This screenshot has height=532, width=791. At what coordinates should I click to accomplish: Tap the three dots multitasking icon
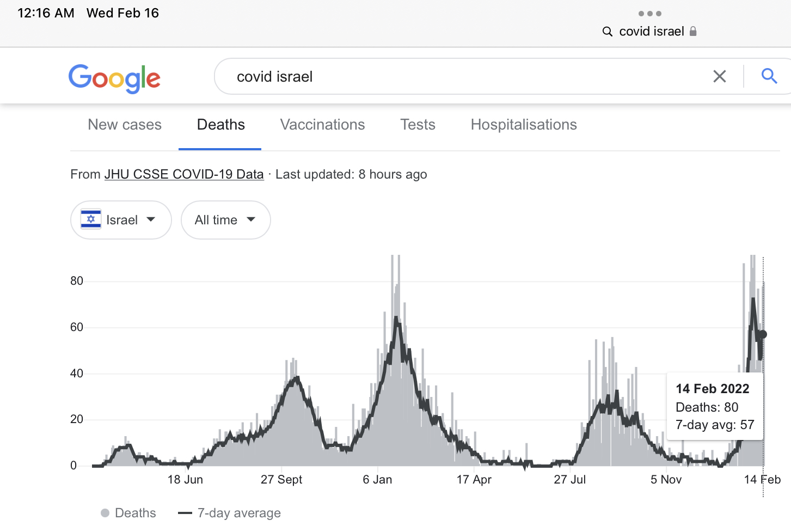(x=649, y=14)
